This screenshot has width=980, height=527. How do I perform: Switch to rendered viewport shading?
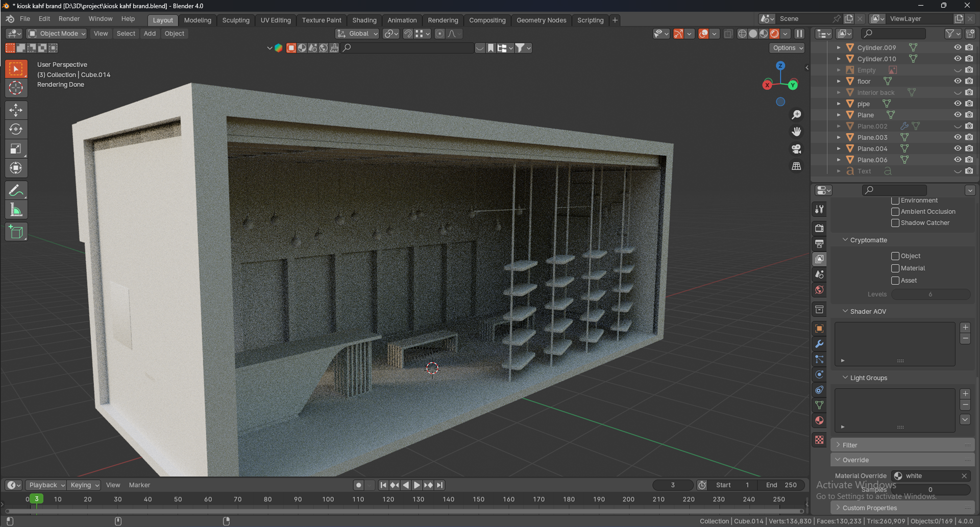(x=774, y=34)
